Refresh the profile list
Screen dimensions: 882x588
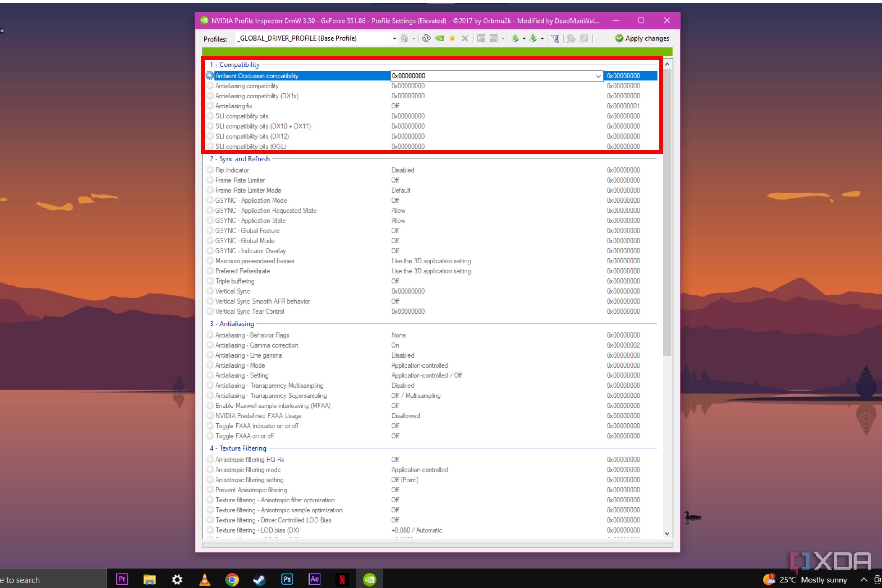coord(426,38)
